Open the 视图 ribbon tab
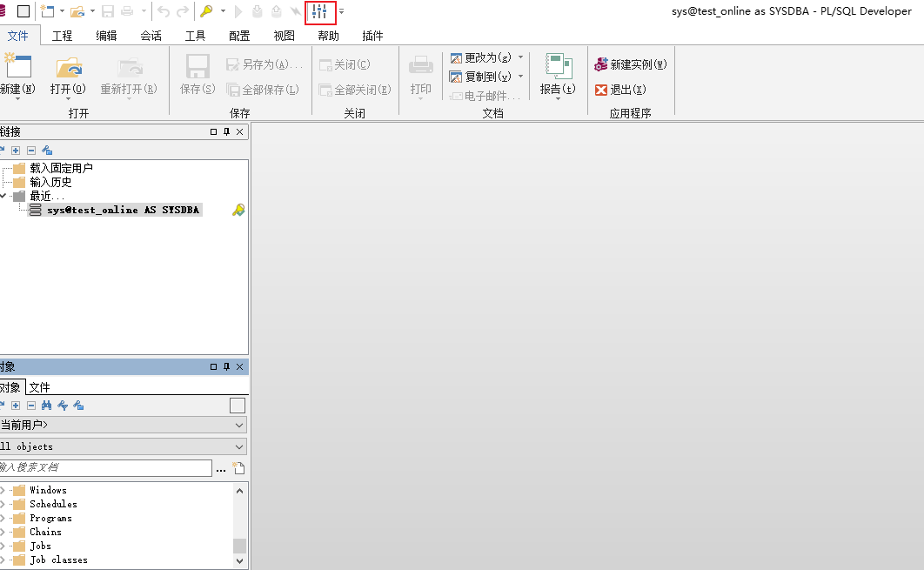 [x=284, y=36]
